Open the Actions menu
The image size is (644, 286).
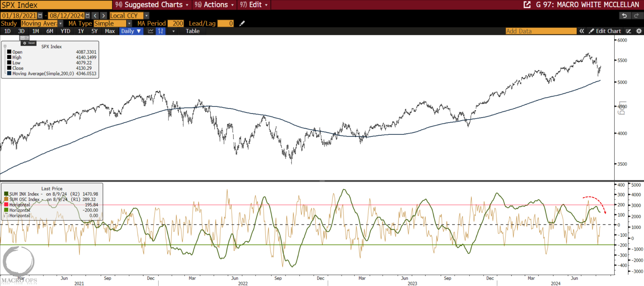(214, 5)
